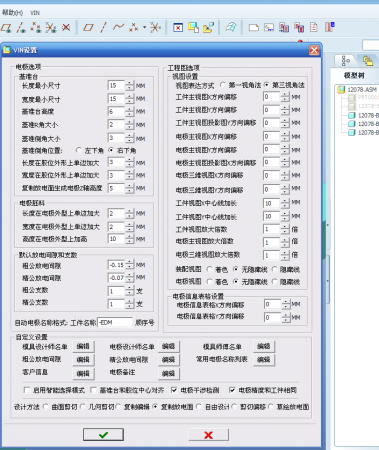The width and height of the screenshot is (379, 450).
Task: Click the 工件视图X中心线加长 input field
Action: (x=271, y=203)
